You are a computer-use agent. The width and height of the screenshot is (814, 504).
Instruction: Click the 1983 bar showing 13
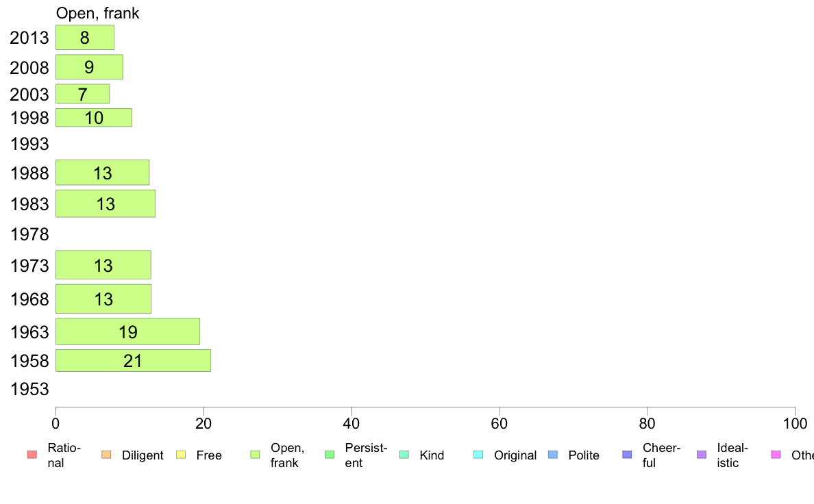click(106, 203)
